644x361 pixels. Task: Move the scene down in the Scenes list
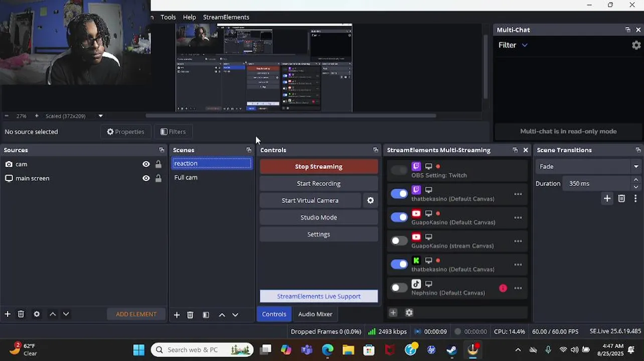coord(235,315)
